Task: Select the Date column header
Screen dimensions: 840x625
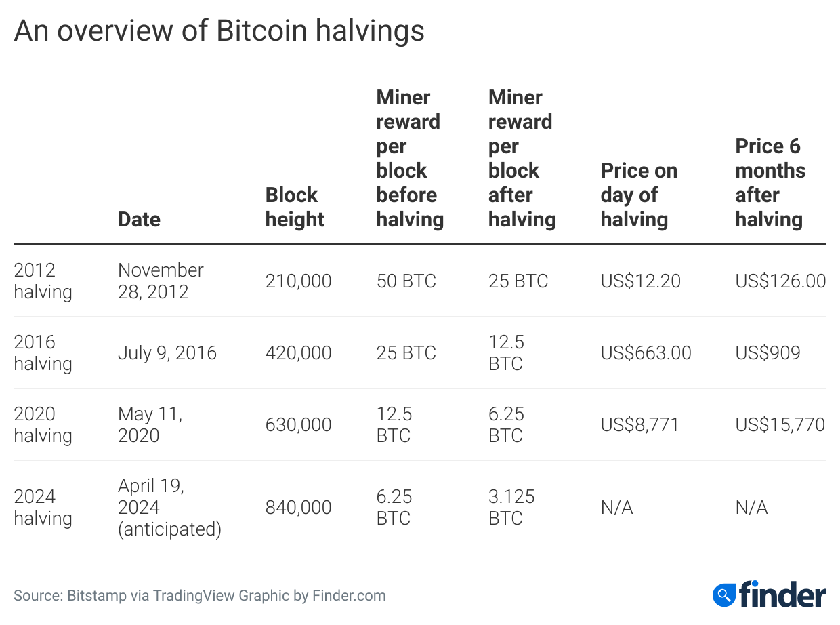Action: click(x=140, y=219)
